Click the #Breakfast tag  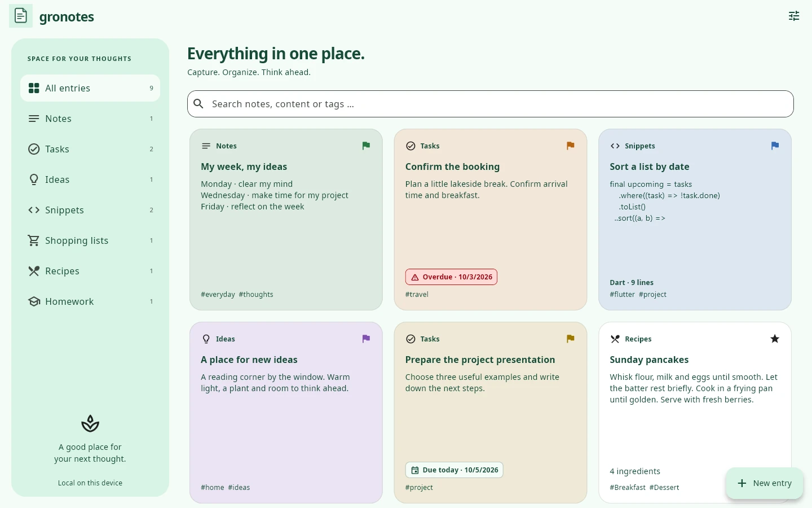[x=628, y=488]
